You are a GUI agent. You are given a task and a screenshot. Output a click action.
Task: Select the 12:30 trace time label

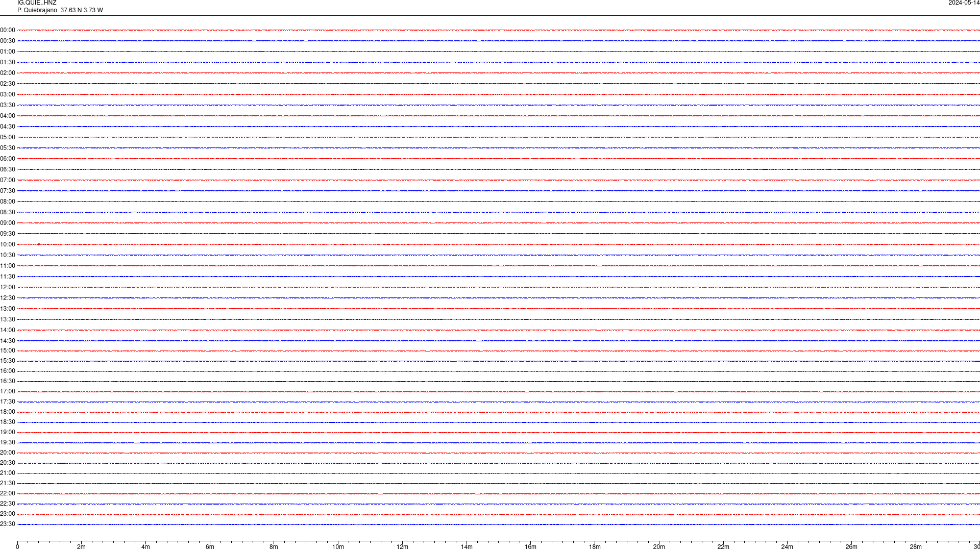tap(8, 298)
